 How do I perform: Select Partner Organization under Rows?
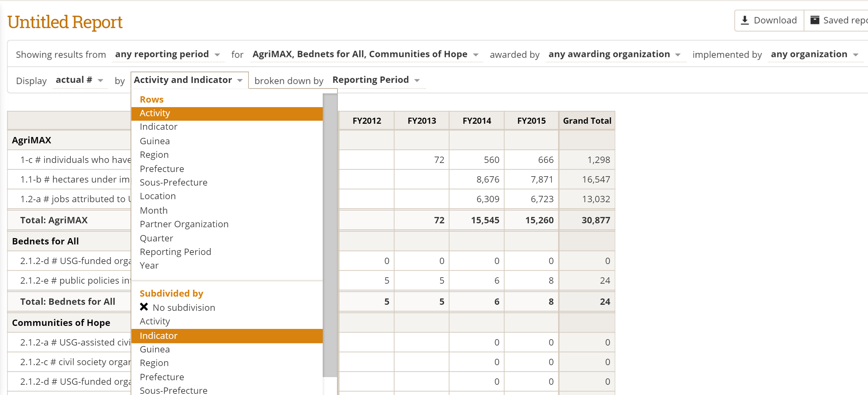point(184,224)
